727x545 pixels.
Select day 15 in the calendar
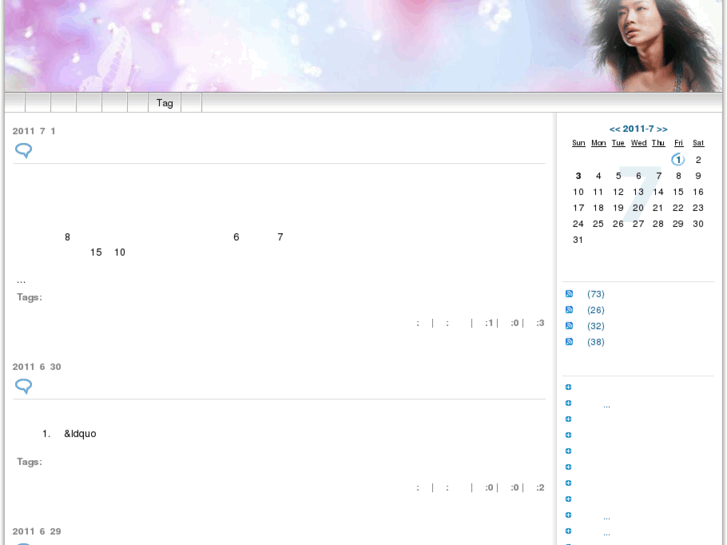point(678,192)
